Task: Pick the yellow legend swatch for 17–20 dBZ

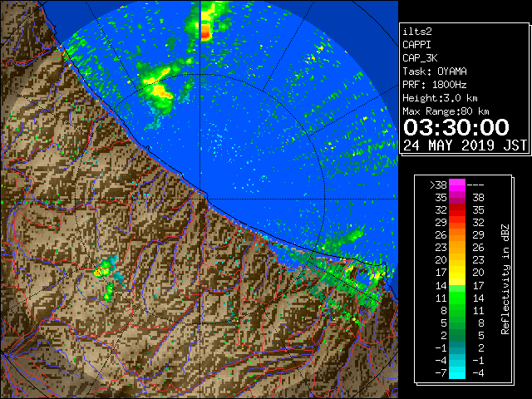Action: click(457, 273)
